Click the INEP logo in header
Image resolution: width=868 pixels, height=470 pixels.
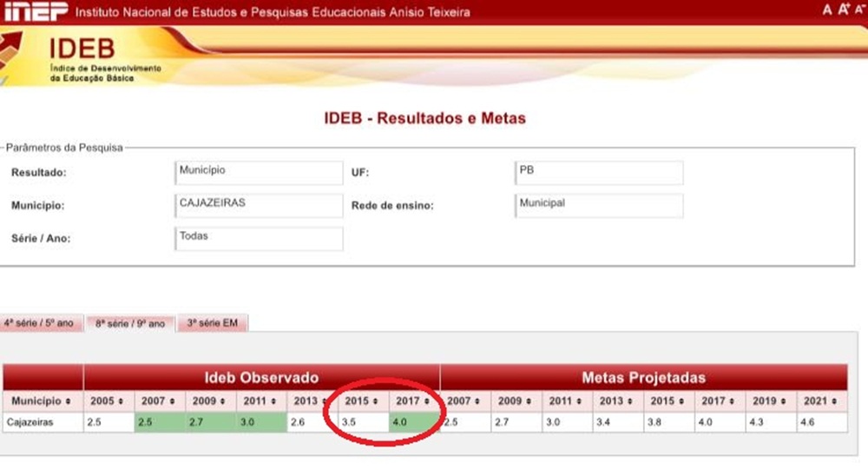click(x=35, y=12)
